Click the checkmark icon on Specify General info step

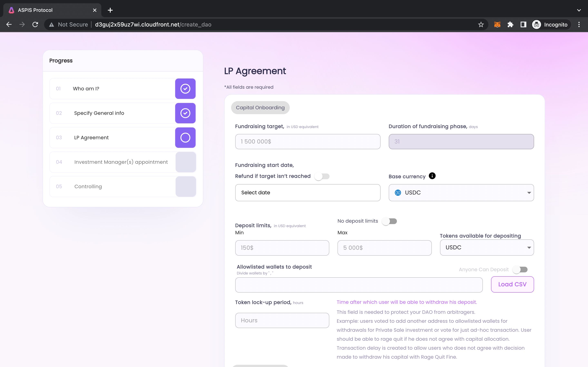(185, 113)
